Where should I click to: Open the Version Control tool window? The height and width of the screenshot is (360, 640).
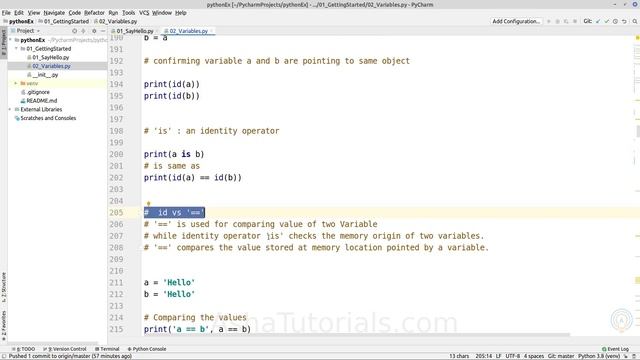[65, 349]
